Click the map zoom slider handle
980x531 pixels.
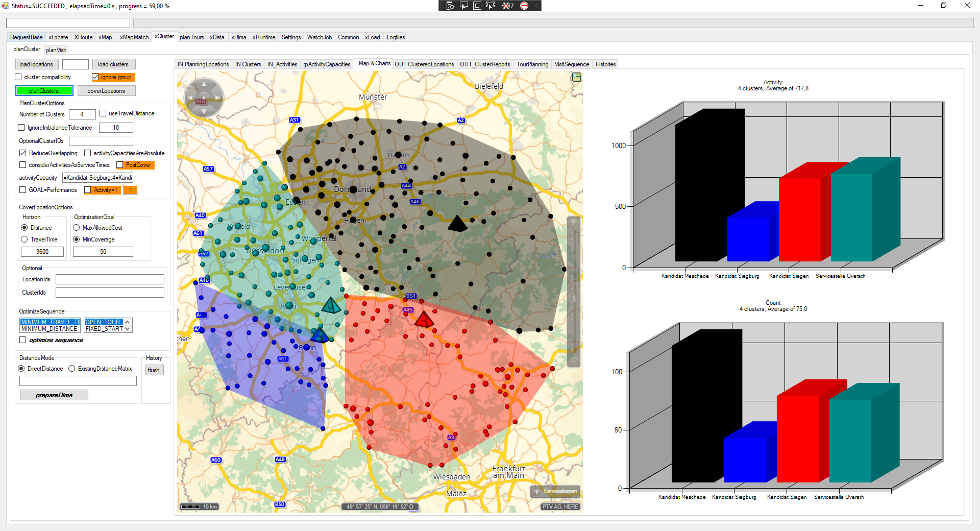click(x=574, y=298)
